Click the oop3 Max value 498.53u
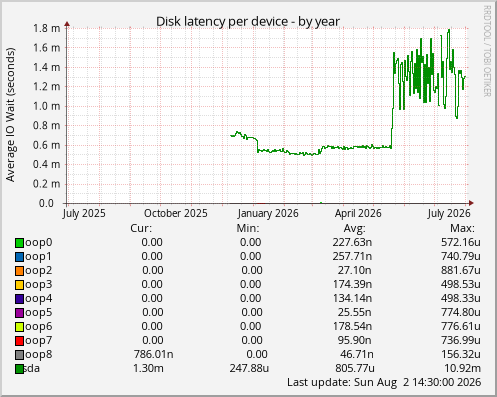This screenshot has height=397, width=497. (x=461, y=284)
